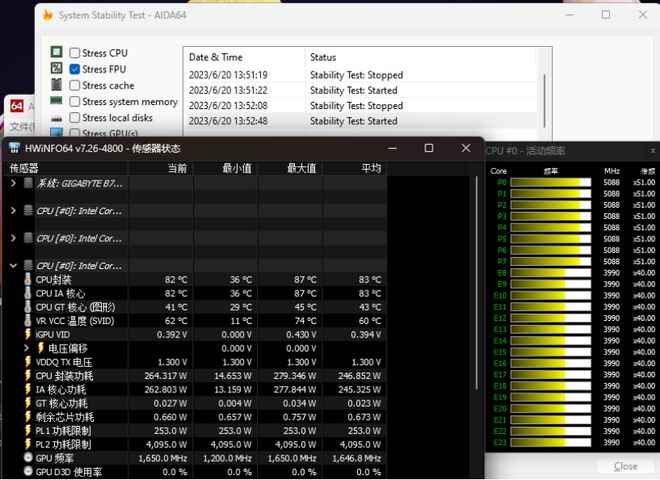The height and width of the screenshot is (480, 660).
Task: Click the Status log column header
Action: 420,57
